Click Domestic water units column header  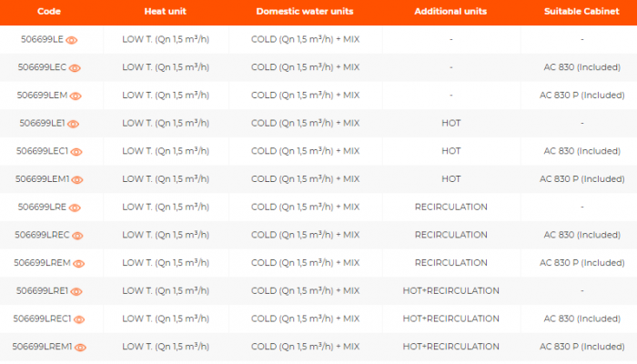click(x=305, y=12)
